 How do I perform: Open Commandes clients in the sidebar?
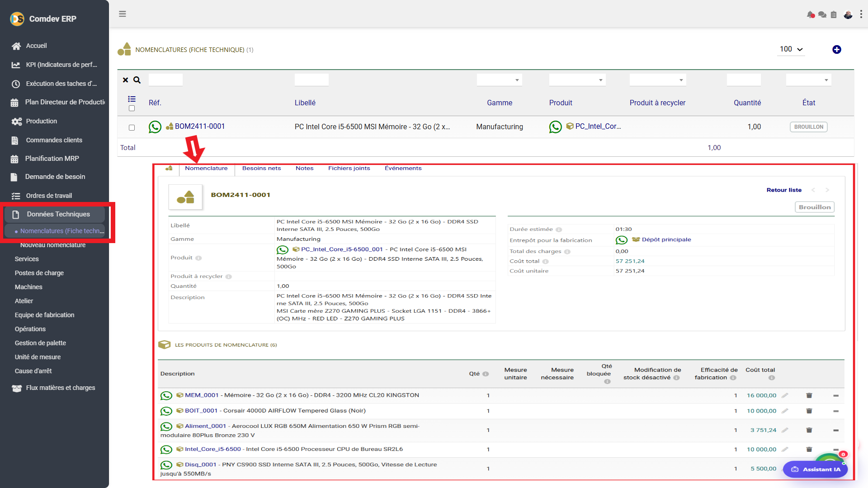[54, 141]
